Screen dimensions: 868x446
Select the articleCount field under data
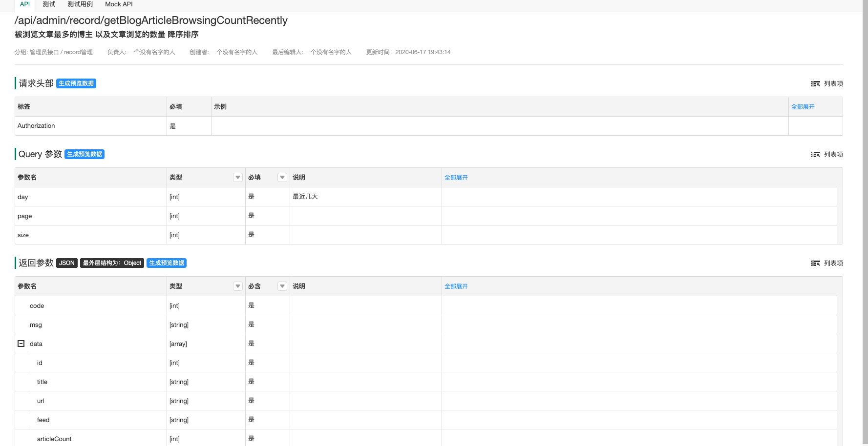[54, 439]
